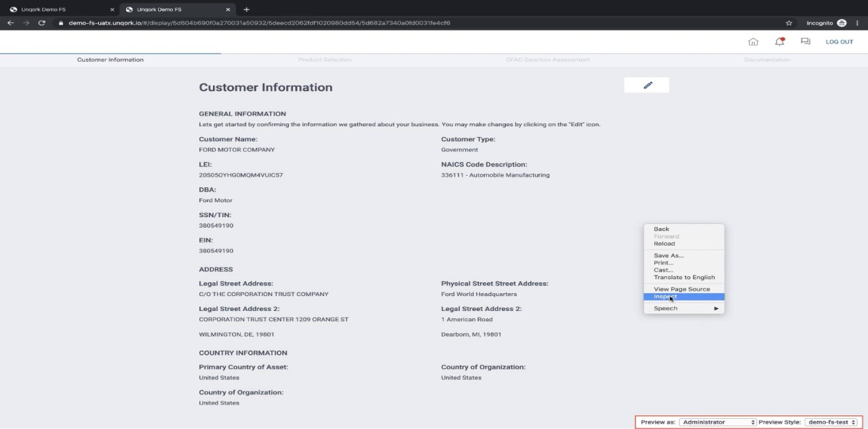The height and width of the screenshot is (429, 868).
Task: Choose View Page Source in context menu
Action: coord(684,289)
